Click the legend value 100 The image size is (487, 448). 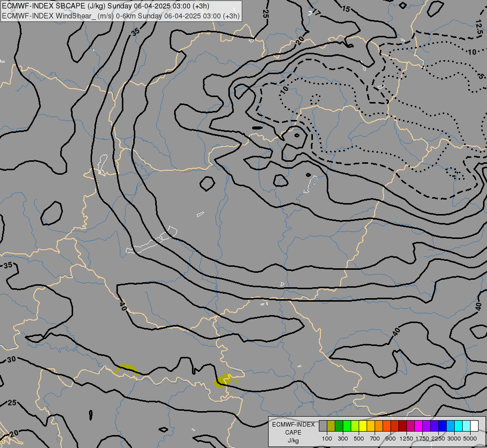pyautogui.click(x=327, y=439)
